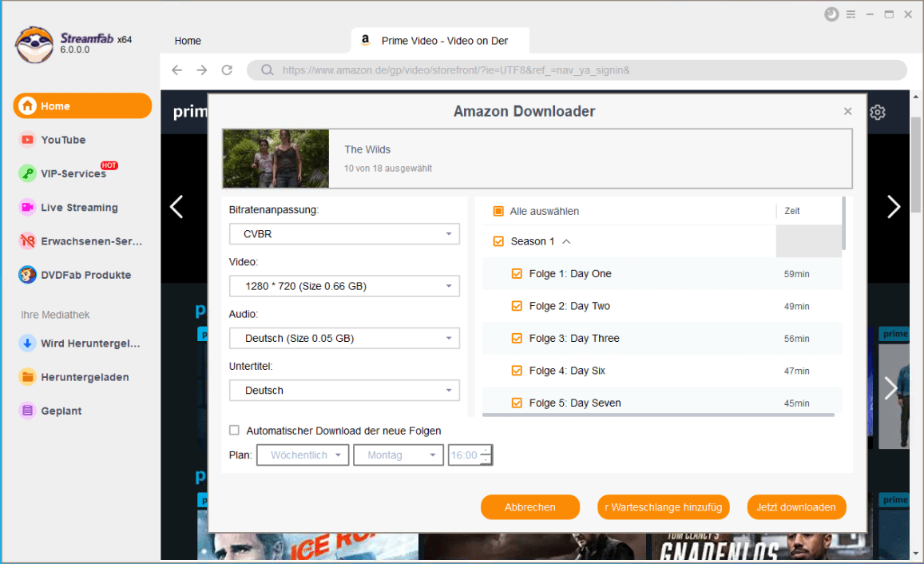
Task: Go back using the browser back arrow
Action: [176, 70]
